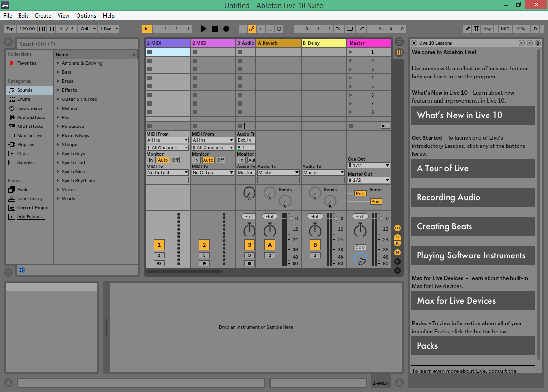Screen dimensions: 548x392
Task: Open the Create menu
Action: coord(43,15)
